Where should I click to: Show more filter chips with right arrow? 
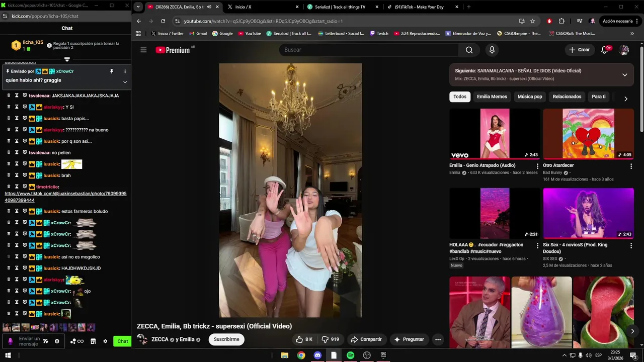click(x=625, y=99)
